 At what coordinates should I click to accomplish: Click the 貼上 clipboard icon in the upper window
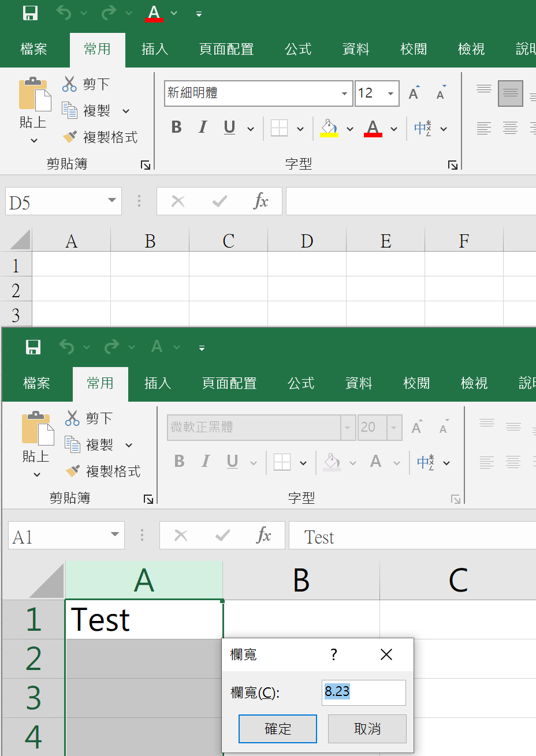pos(34,95)
